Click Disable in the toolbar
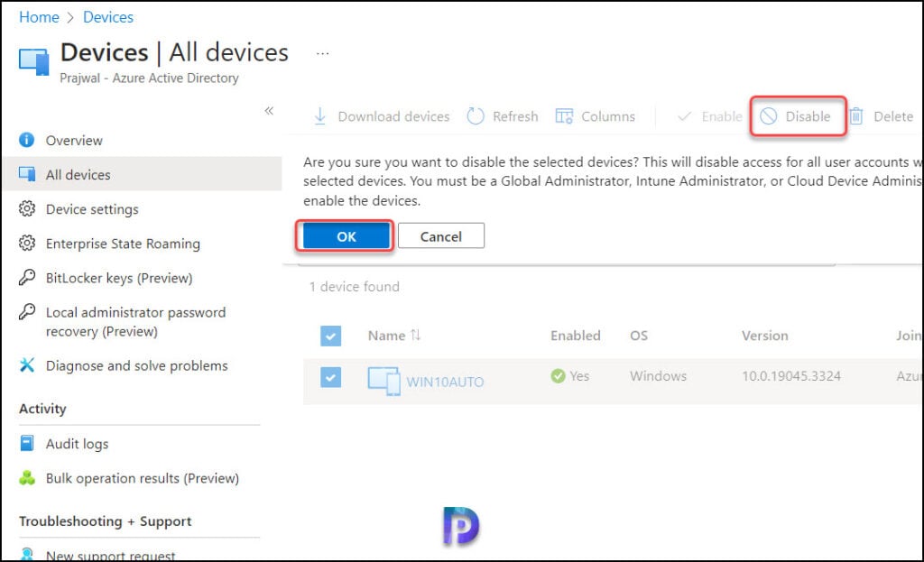The image size is (924, 562). (808, 116)
